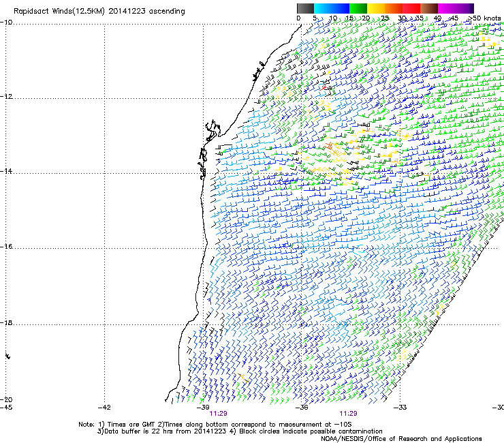Pick the yellow 20-25 knots color segment
The width and height of the screenshot is (504, 443).
pyautogui.click(x=376, y=8)
